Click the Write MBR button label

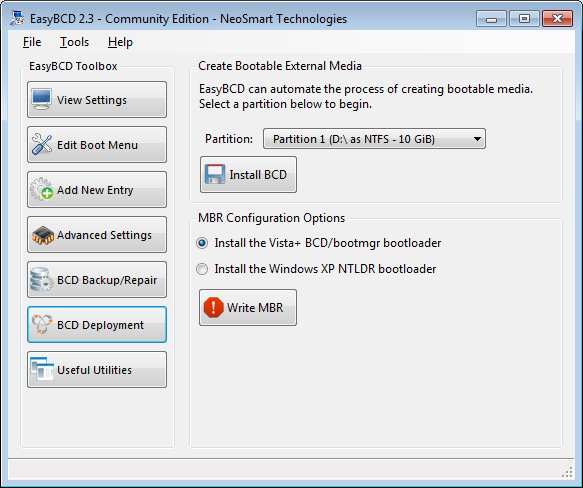coord(255,308)
